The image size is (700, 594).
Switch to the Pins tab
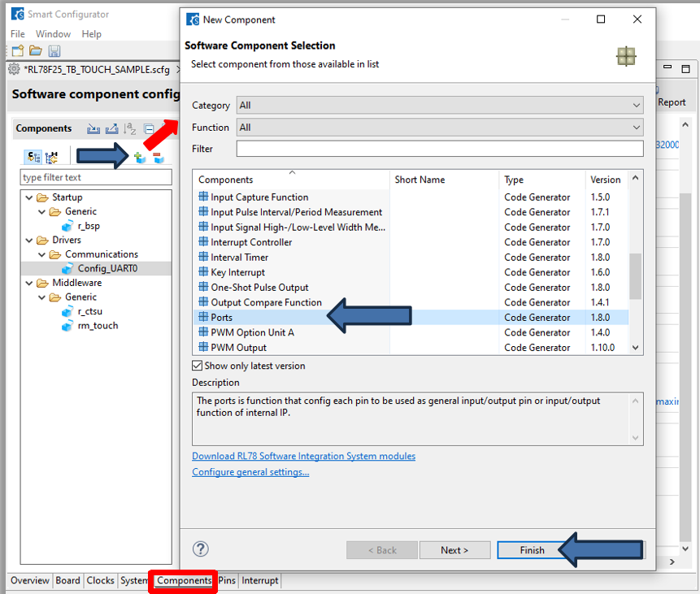[x=227, y=580]
